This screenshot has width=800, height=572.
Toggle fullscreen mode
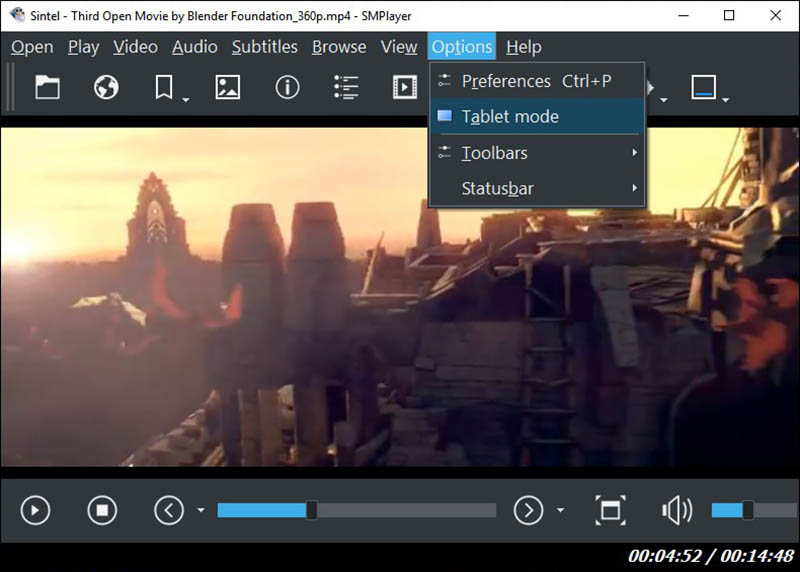point(609,511)
